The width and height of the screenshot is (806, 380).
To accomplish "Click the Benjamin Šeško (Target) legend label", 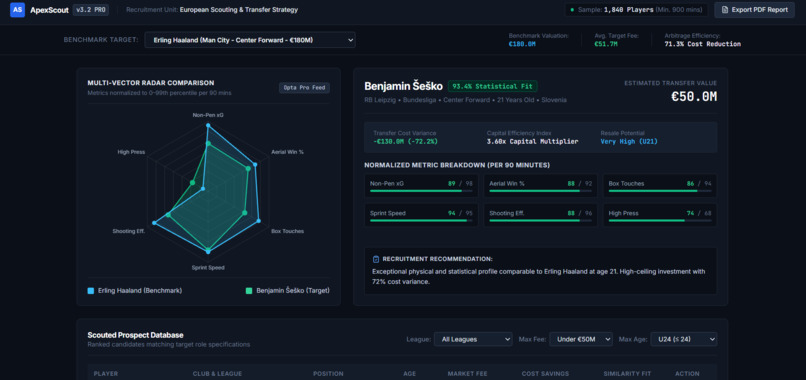I will [293, 291].
